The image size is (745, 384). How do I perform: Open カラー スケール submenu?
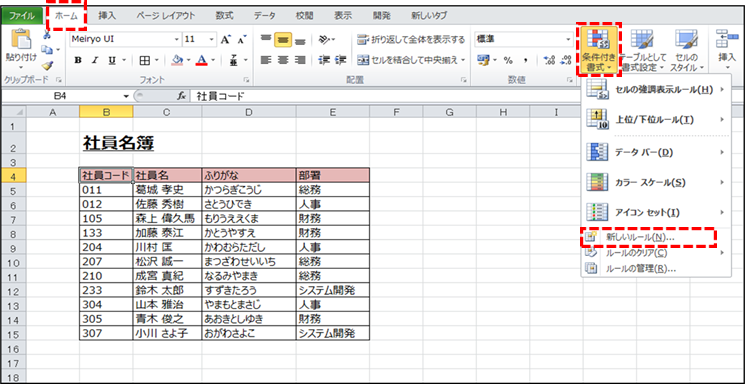(656, 182)
